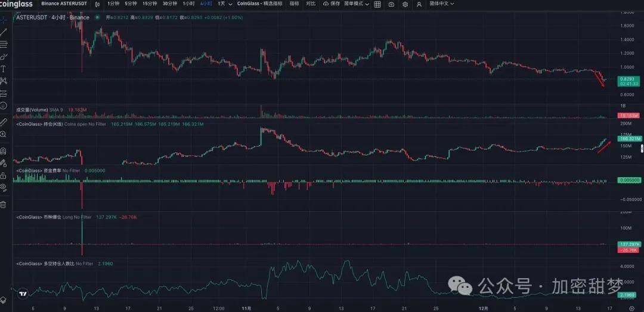
Task: Activate the zoom-in magnifier tool
Action: tap(4, 134)
